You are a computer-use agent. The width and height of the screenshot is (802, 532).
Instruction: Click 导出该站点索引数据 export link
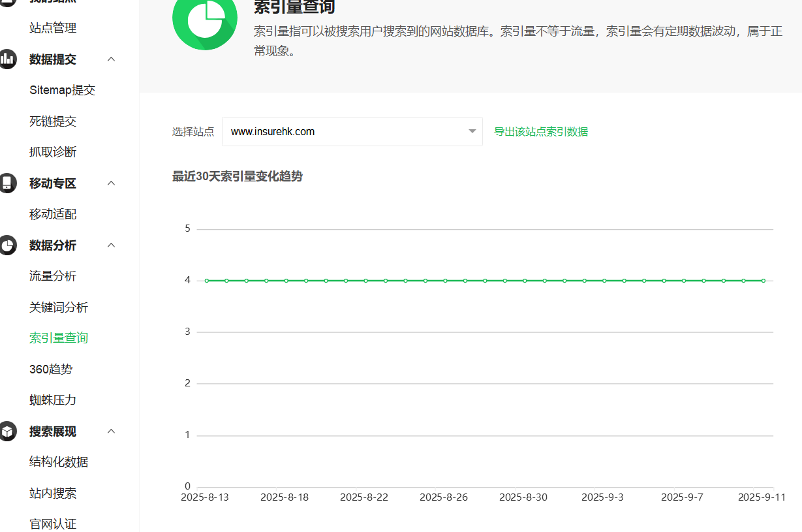pyautogui.click(x=540, y=131)
